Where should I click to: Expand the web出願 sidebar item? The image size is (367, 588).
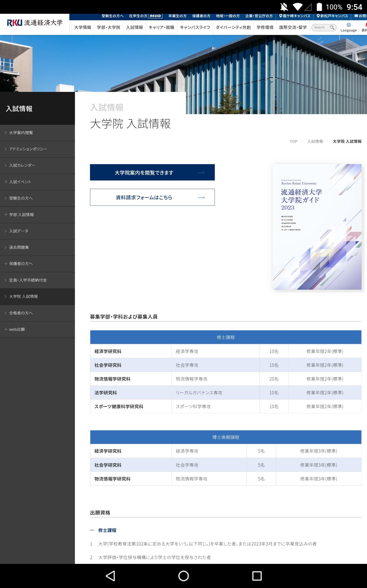[17, 329]
